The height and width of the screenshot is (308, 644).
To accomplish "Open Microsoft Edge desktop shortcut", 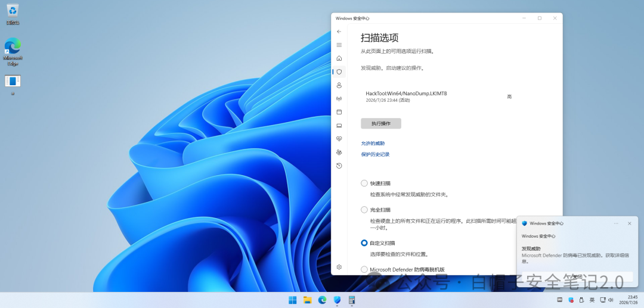I will pos(13,52).
